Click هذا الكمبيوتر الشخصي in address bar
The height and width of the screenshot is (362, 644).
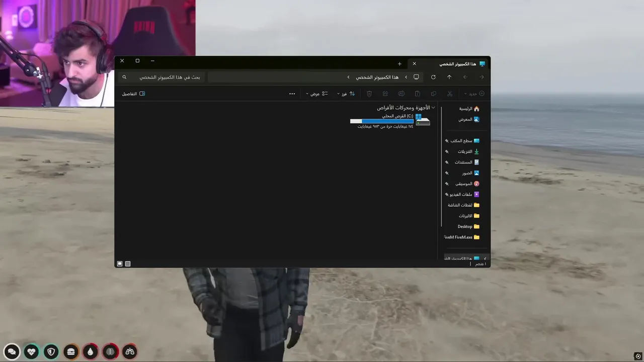377,77
